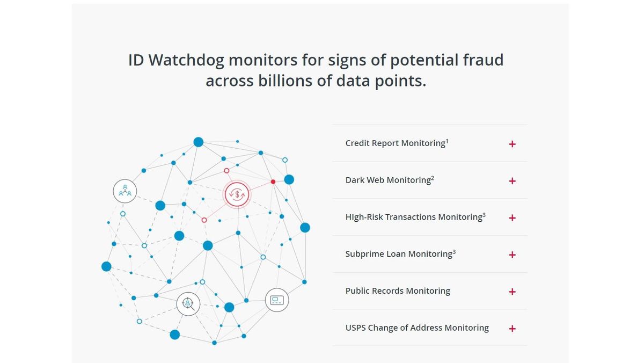This screenshot has height=363, width=644.
Task: Click the red plus beside USPS Change of Address Monitoring
Action: tap(512, 328)
